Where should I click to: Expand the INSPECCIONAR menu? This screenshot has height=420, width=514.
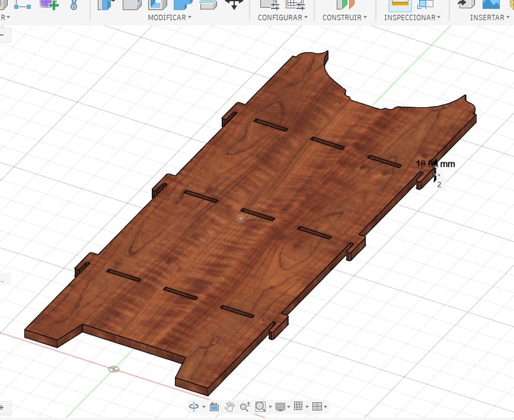(412, 18)
